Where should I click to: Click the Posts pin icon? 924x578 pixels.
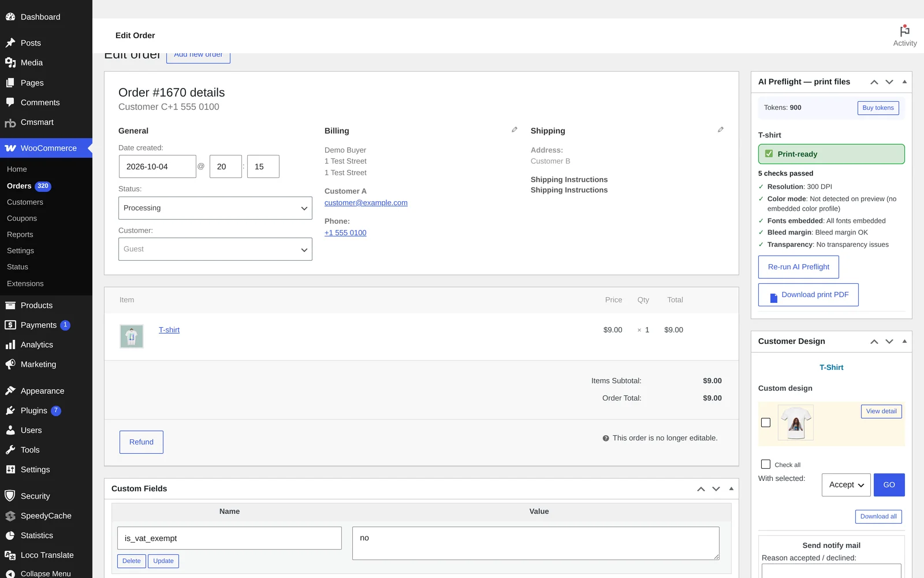coord(10,43)
